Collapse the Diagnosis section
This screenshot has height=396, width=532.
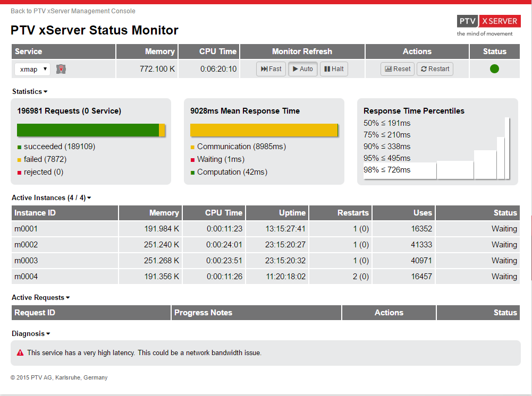tap(31, 334)
